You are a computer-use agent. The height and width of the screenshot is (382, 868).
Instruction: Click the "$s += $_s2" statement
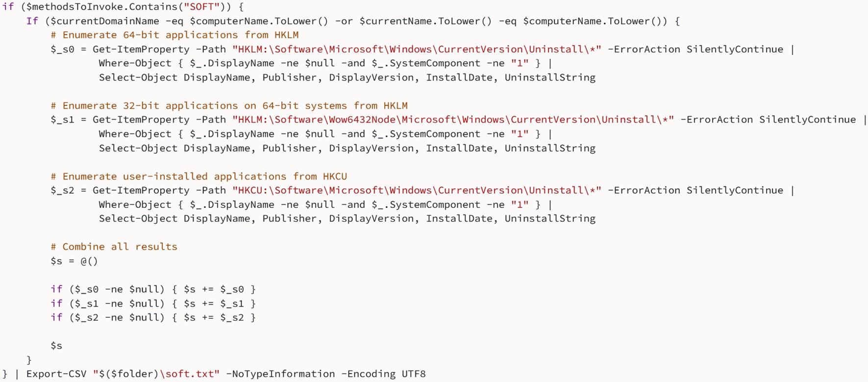coord(214,318)
